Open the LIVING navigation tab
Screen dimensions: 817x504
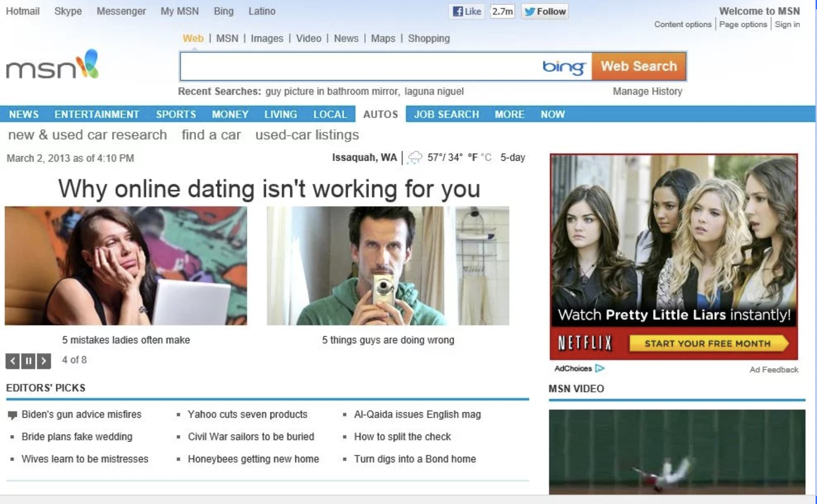(x=281, y=114)
